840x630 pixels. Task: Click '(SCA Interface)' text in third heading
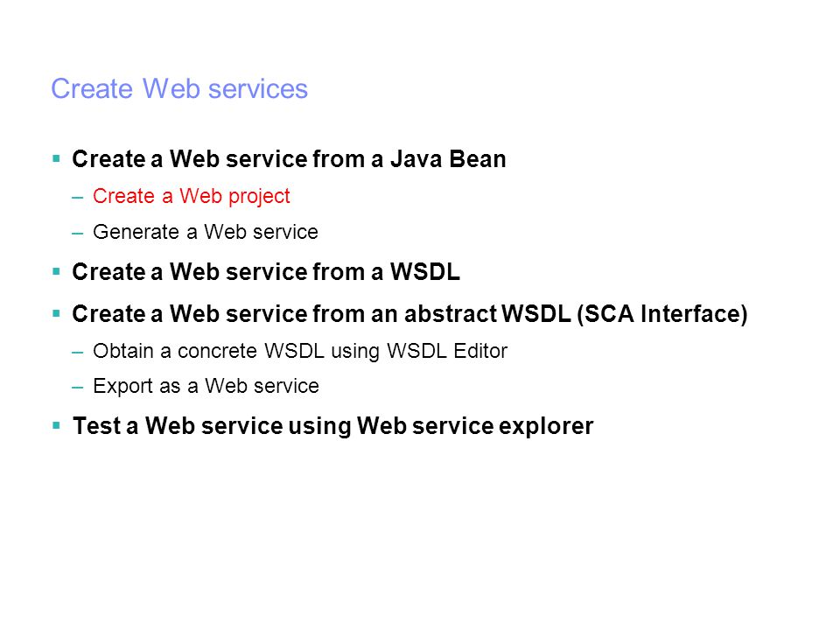coord(662,314)
